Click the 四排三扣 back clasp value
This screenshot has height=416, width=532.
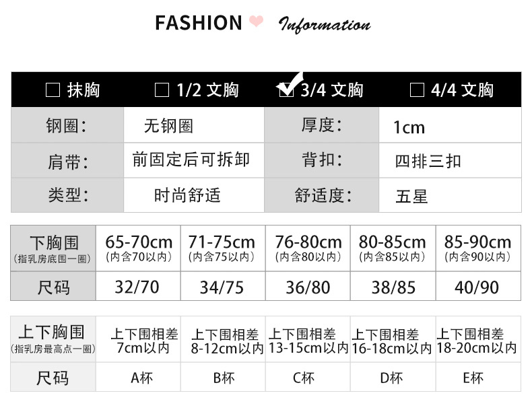[x=428, y=162]
